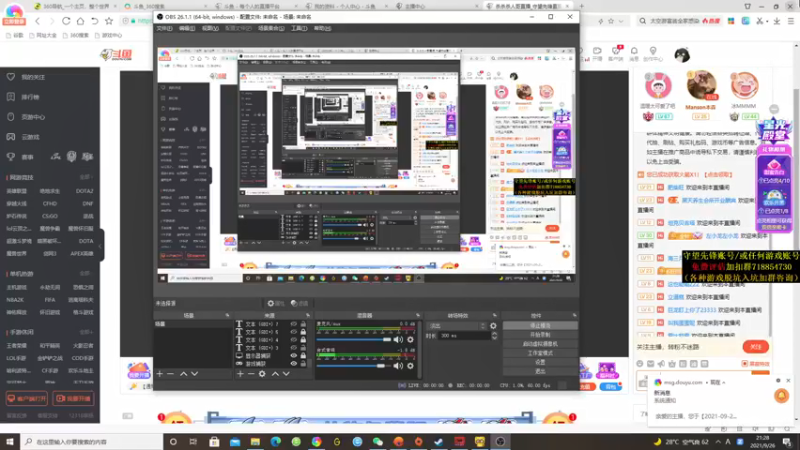Open OBS 视图(V) menu
Image resolution: width=800 pixels, height=450 pixels.
pyautogui.click(x=210, y=29)
